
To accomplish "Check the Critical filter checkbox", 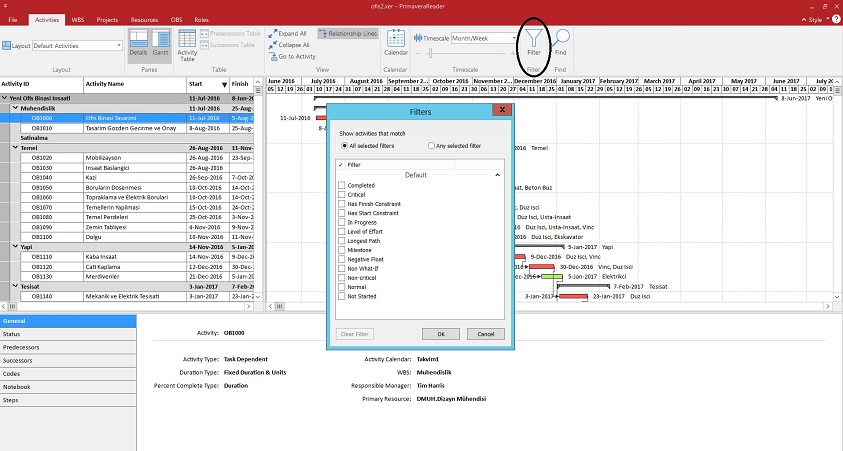I will pos(342,194).
